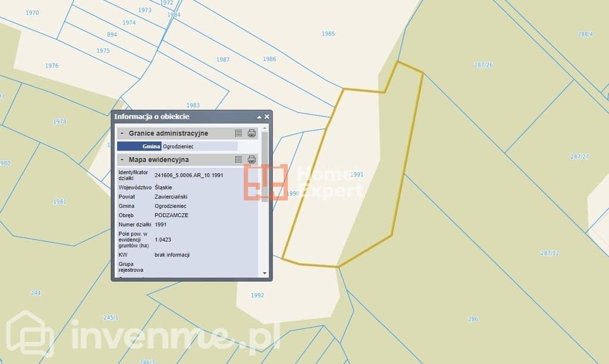Click parcel 1981 on the map
Image resolution: width=609 pixels, height=364 pixels.
[x=59, y=202]
